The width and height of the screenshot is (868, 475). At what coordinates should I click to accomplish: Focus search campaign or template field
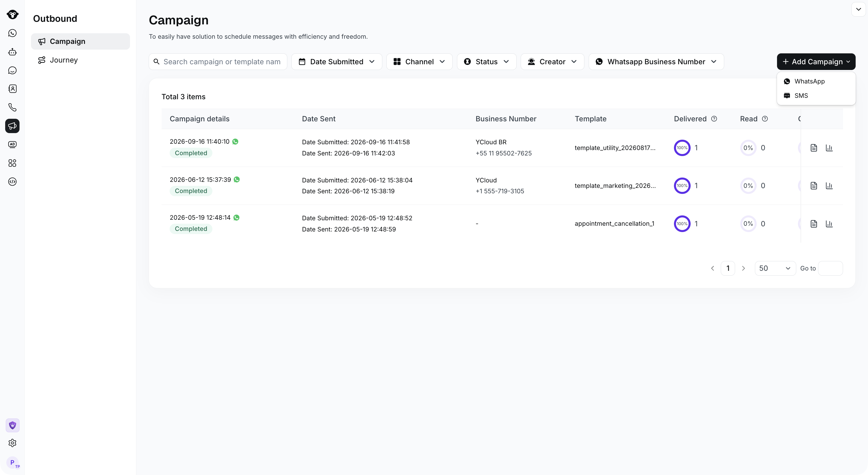tap(218, 62)
